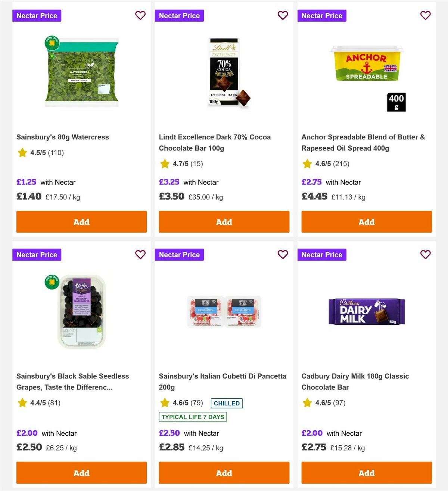Open the Nectar Price badge on the Watercress
448x491 pixels.
(37, 15)
